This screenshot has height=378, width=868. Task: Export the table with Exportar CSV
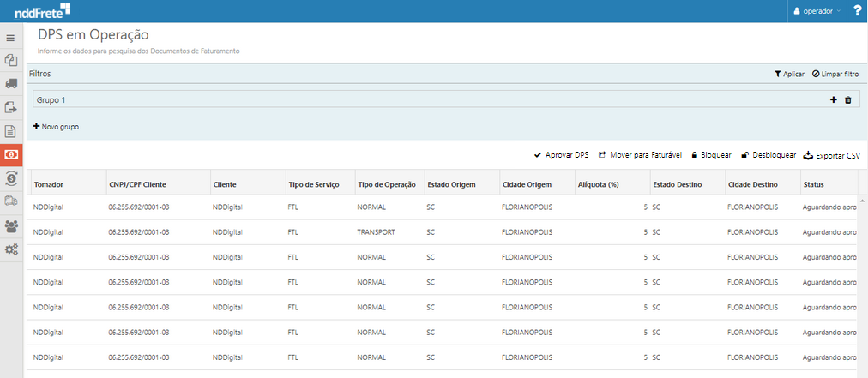(x=831, y=155)
